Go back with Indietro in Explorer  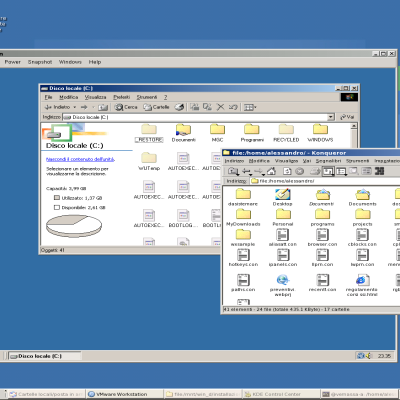(x=57, y=107)
